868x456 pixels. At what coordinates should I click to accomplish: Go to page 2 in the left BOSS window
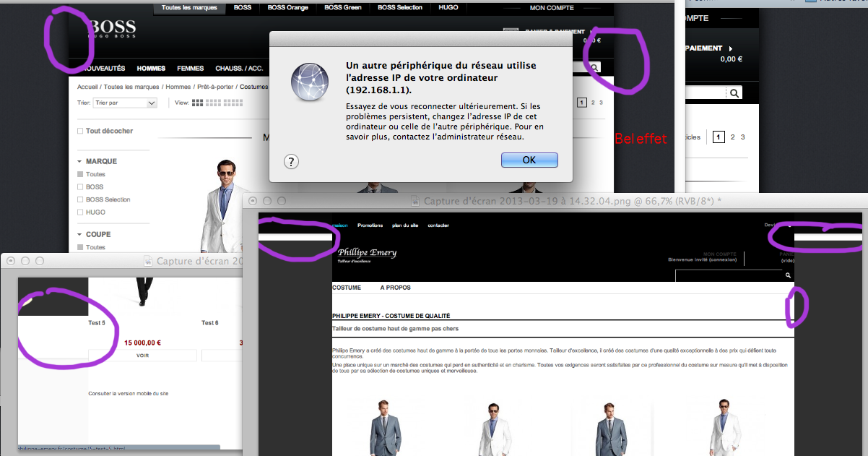(x=593, y=103)
